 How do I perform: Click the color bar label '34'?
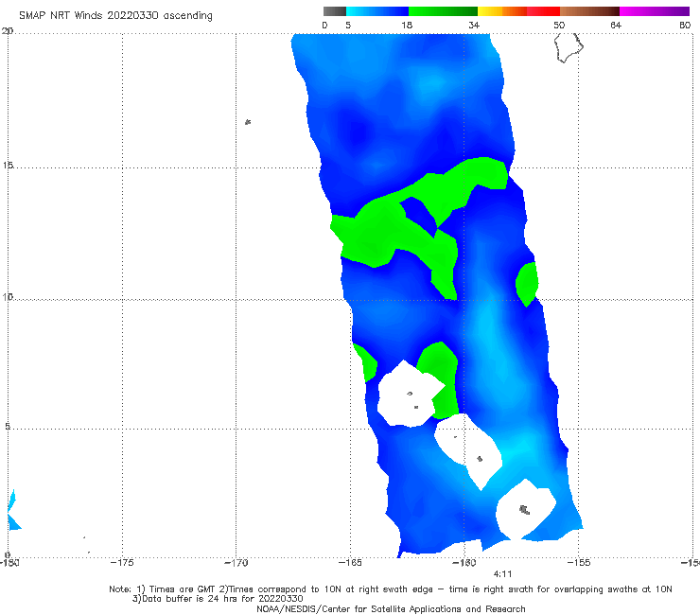pyautogui.click(x=474, y=26)
